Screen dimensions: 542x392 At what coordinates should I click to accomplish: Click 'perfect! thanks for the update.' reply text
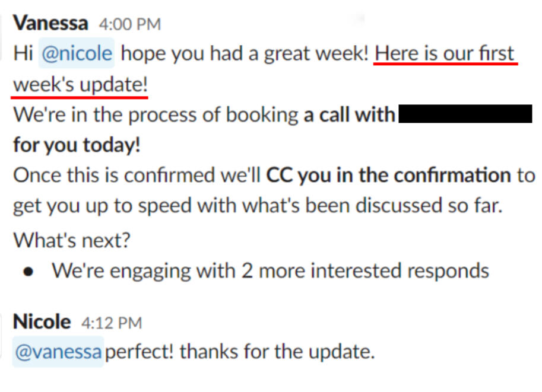click(x=240, y=352)
